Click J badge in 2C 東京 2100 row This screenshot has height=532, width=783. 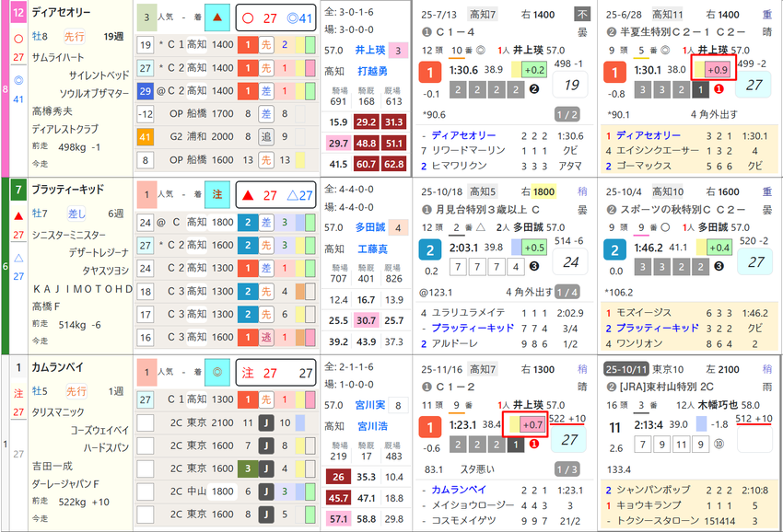[266, 422]
